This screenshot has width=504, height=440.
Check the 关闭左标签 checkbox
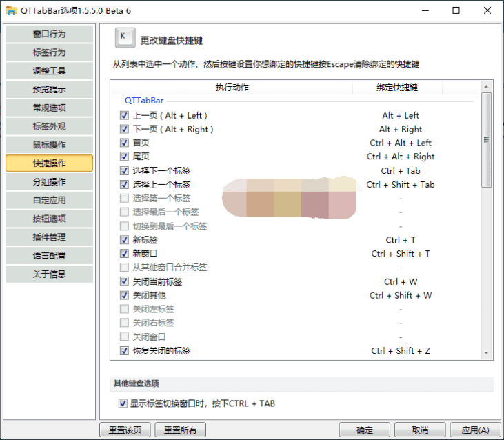124,309
